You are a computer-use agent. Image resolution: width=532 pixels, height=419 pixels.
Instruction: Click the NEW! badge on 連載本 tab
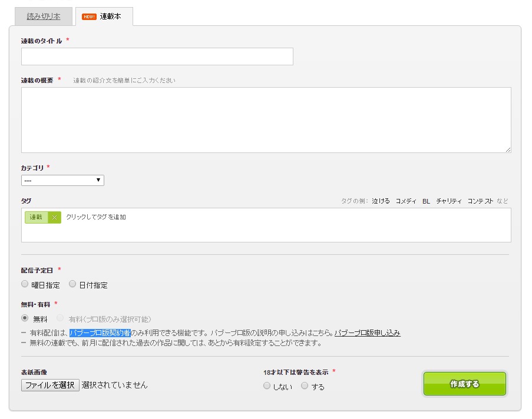tap(89, 16)
